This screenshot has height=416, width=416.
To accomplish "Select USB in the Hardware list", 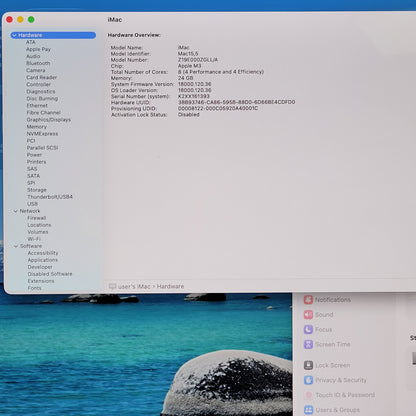I will coord(32,204).
